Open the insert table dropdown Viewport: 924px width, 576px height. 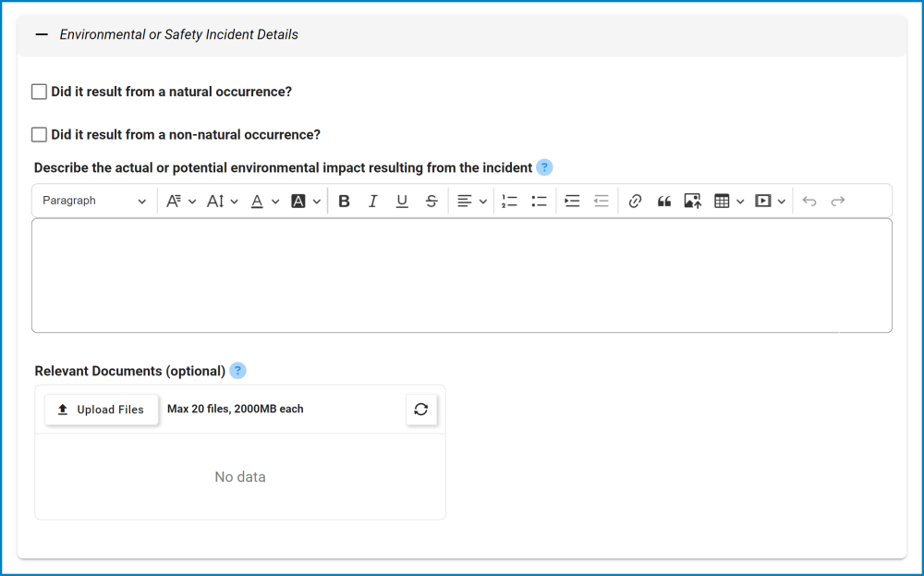728,201
